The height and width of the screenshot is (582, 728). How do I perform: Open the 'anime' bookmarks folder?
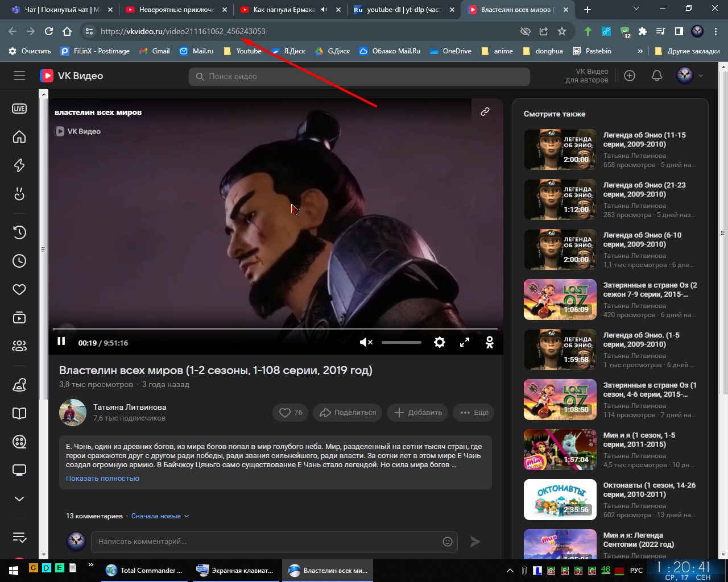tap(497, 51)
